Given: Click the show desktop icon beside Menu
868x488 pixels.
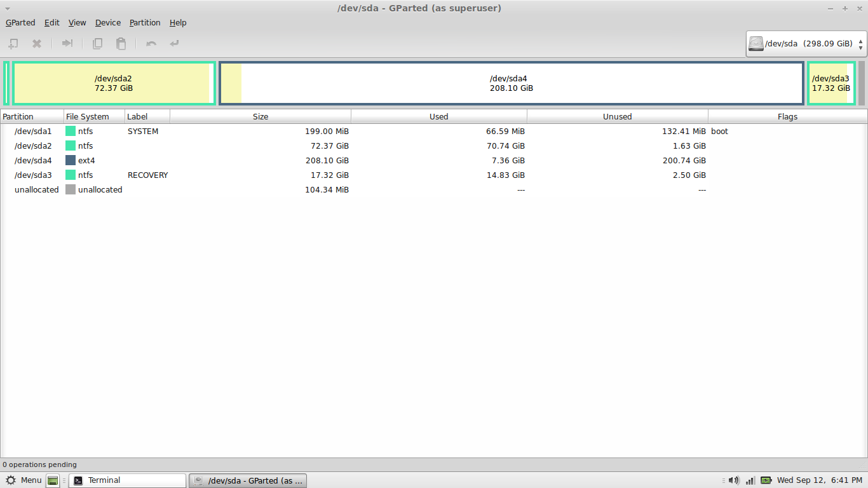Looking at the screenshot, I should tap(53, 480).
